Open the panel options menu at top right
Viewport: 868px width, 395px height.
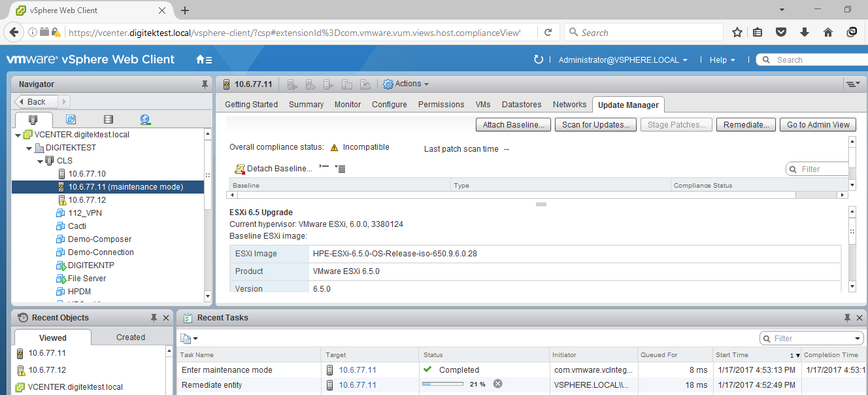coord(853,84)
